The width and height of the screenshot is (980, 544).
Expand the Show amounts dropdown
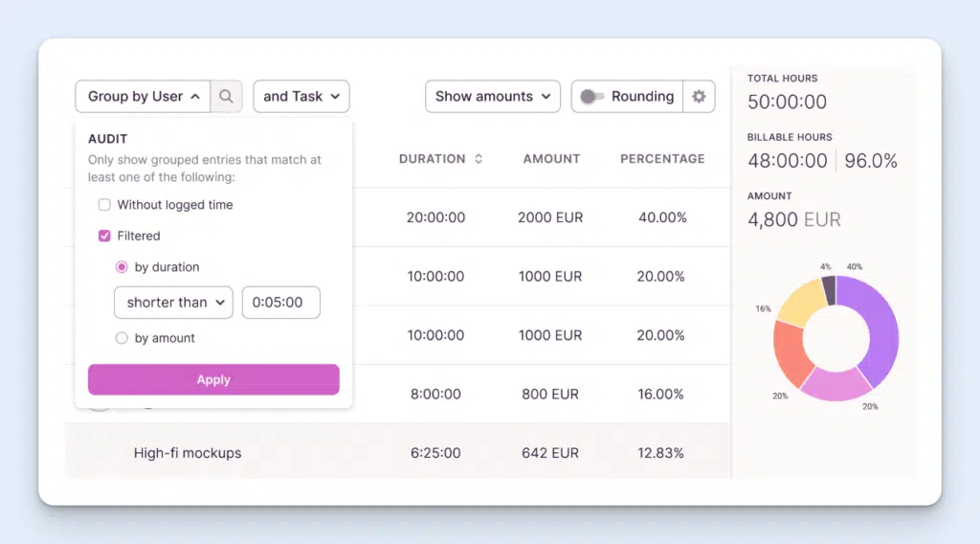[492, 97]
